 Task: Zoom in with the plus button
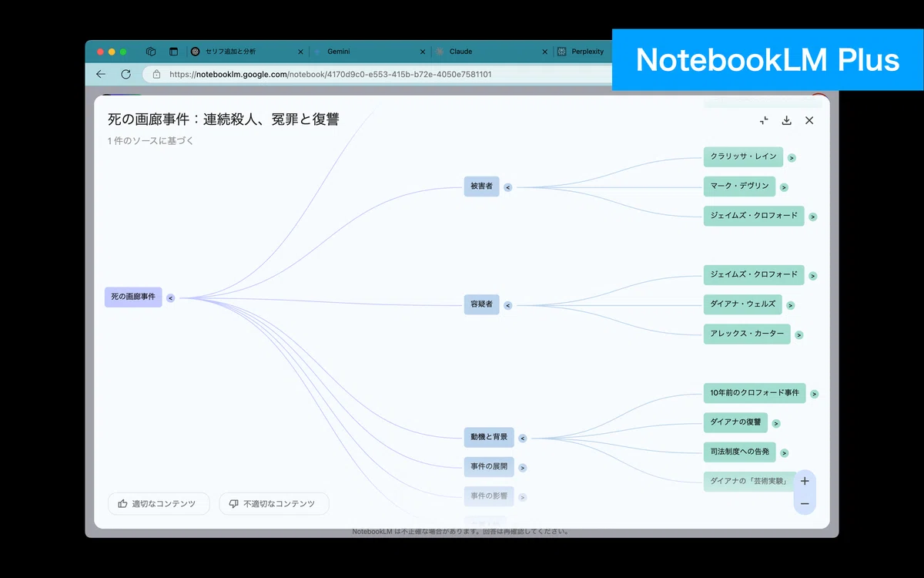tap(805, 481)
